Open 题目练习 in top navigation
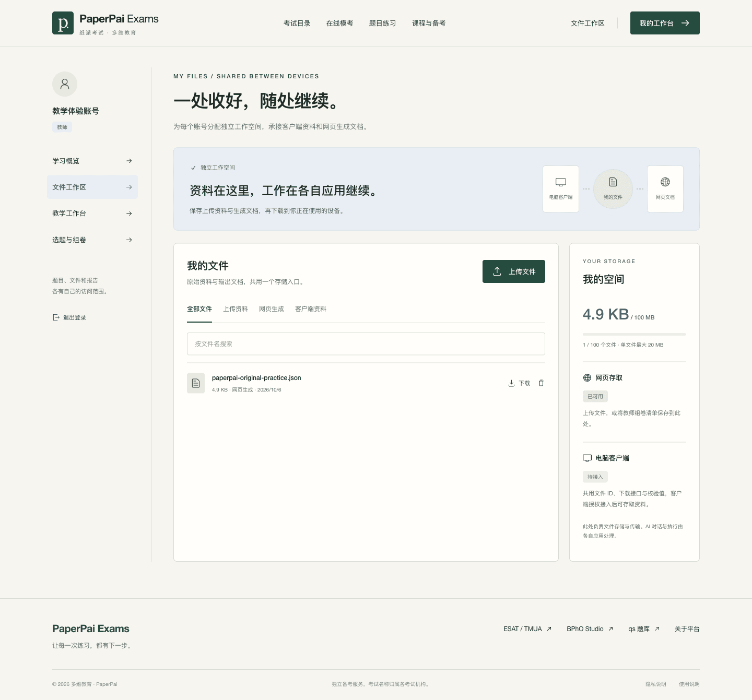752x700 pixels. click(x=383, y=23)
